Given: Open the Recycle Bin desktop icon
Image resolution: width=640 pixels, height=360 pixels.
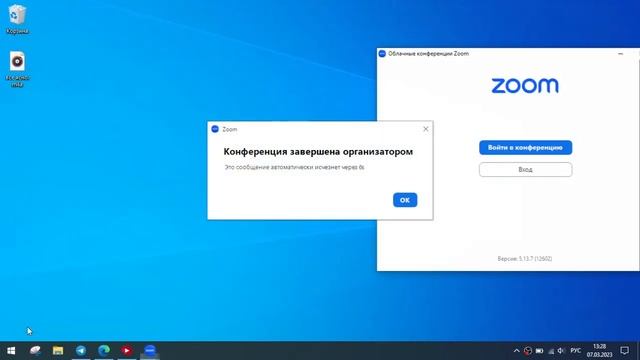Looking at the screenshot, I should pos(17,19).
